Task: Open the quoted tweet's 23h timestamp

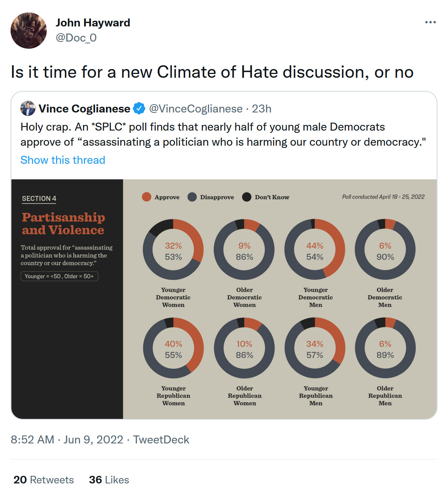Action: pyautogui.click(x=262, y=109)
